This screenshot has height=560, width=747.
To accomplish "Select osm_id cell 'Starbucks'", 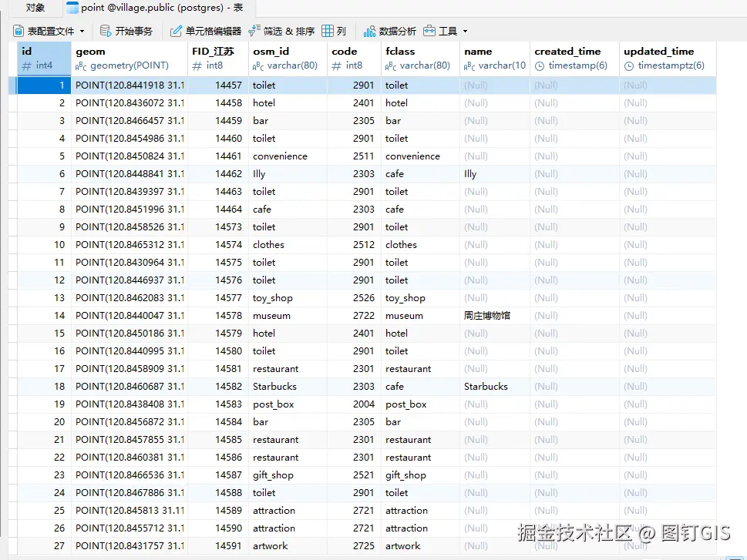I will coord(288,387).
